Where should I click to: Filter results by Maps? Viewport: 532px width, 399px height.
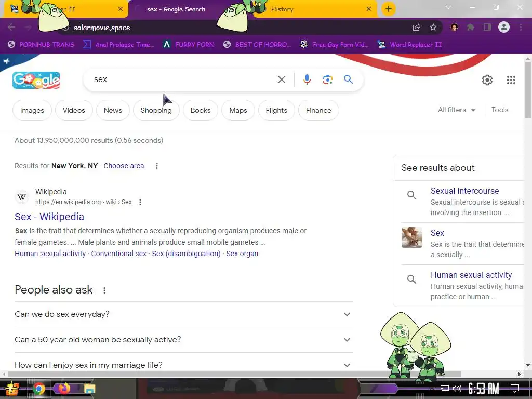point(238,110)
